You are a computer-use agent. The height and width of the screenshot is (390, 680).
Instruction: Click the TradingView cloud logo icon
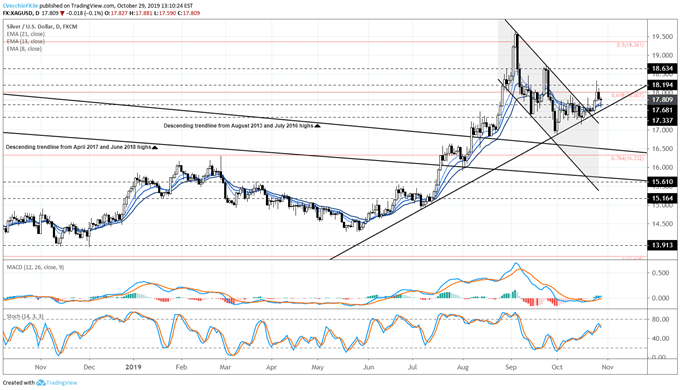tap(41, 383)
